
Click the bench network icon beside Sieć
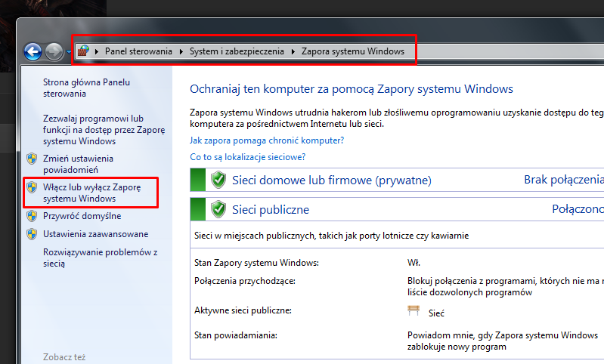[x=414, y=311]
